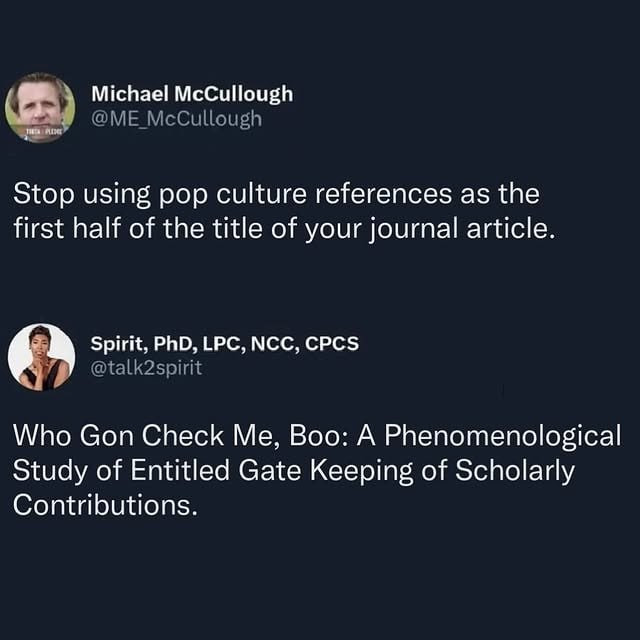Open the @ME_McCullough handle link
The width and height of the screenshot is (640, 640).
click(176, 119)
